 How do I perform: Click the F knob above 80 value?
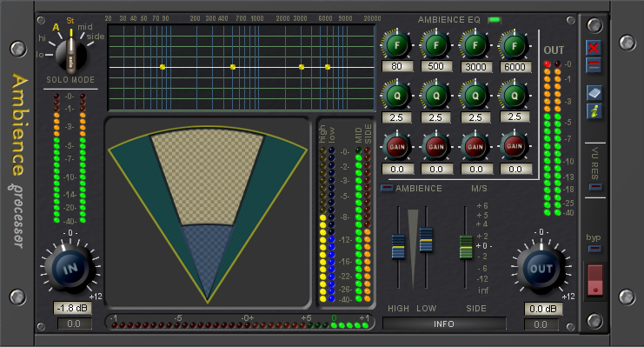397,45
